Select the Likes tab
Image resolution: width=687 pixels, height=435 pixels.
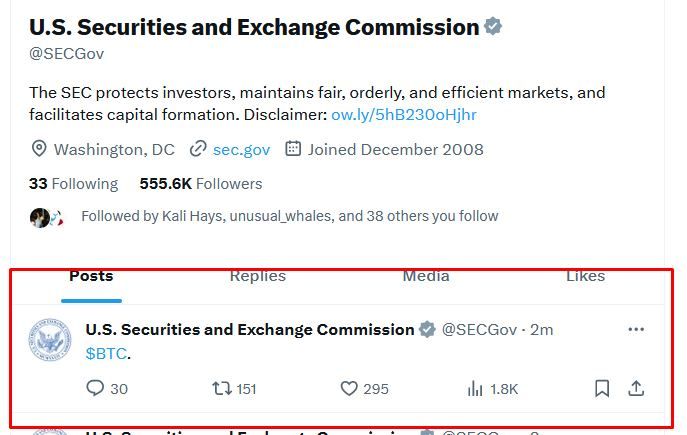coord(585,276)
